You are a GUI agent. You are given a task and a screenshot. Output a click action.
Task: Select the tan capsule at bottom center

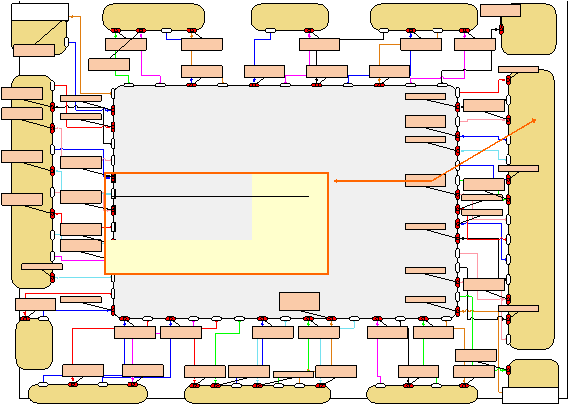(x=258, y=394)
